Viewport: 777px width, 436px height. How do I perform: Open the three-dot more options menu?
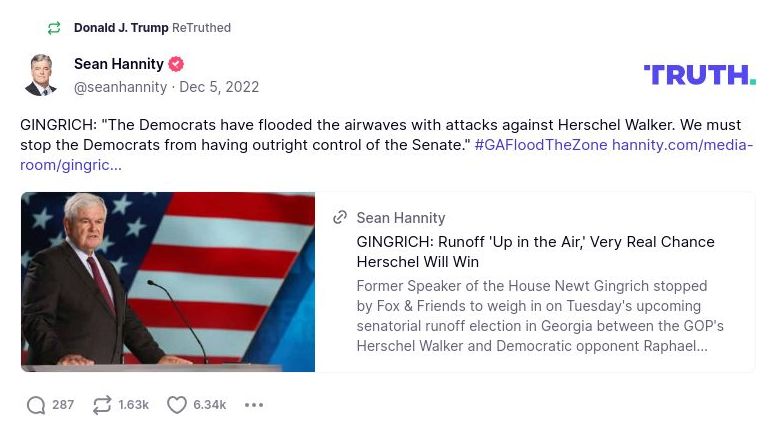(x=254, y=405)
